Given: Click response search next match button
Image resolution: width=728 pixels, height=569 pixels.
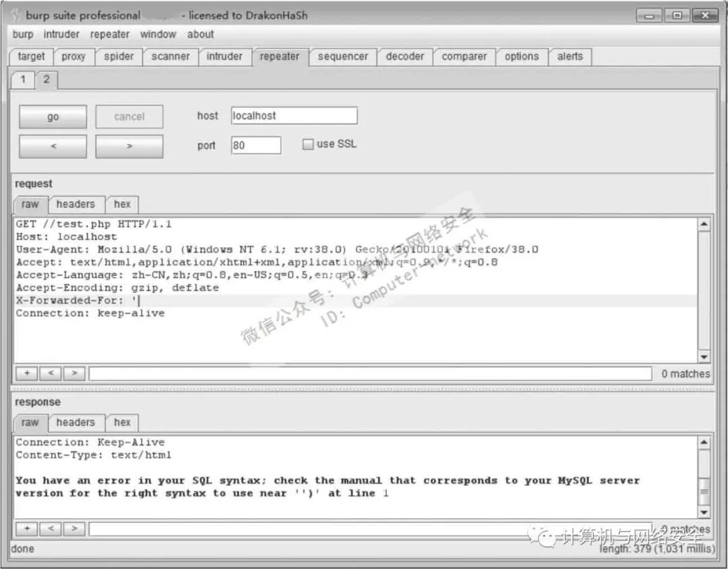Looking at the screenshot, I should click(74, 529).
